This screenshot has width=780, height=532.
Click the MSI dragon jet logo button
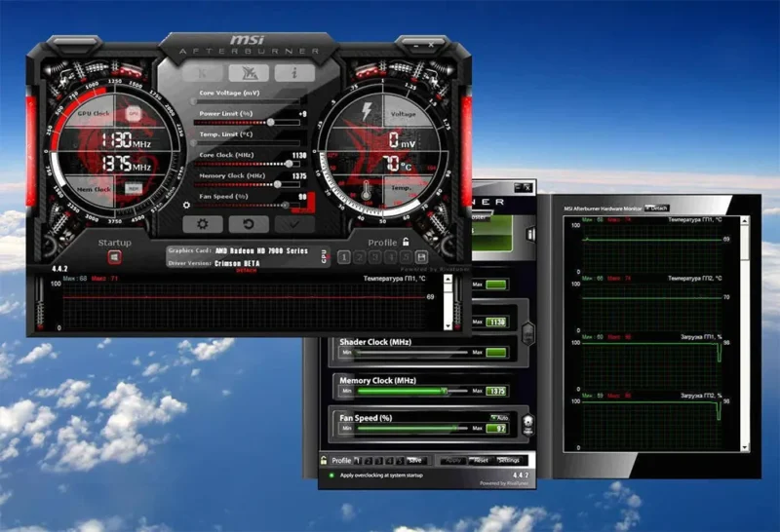coord(249,73)
